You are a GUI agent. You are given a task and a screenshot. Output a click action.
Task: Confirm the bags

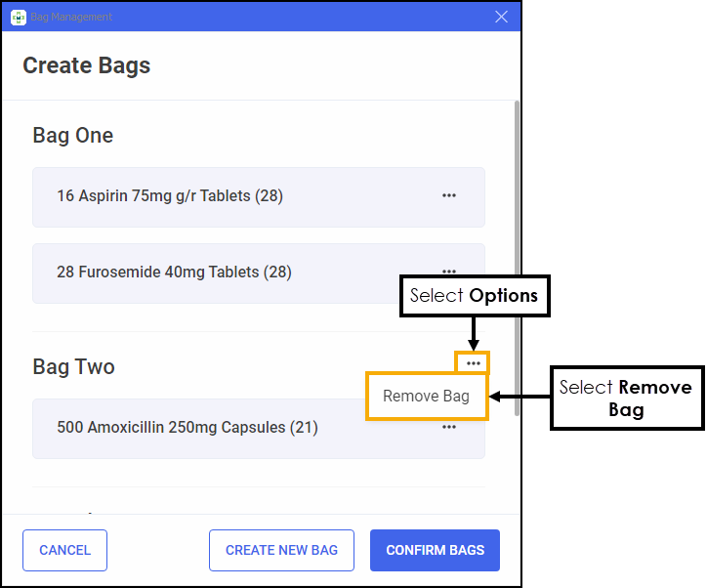[x=435, y=550]
